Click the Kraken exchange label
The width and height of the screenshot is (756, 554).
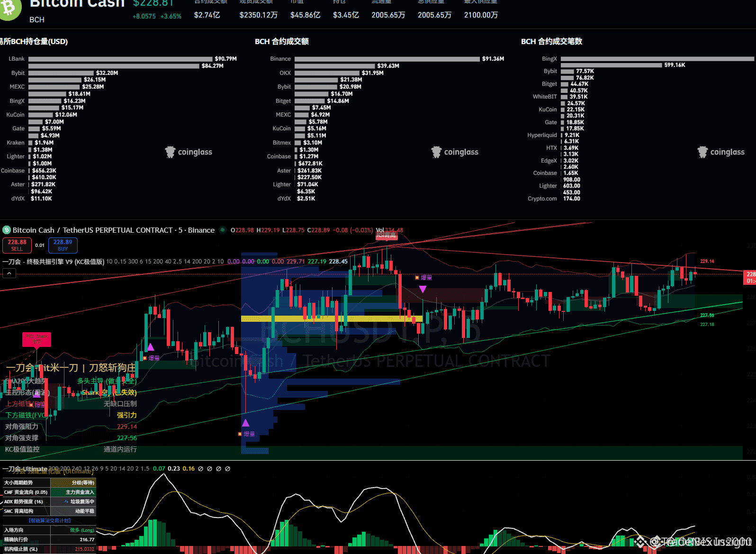16,143
